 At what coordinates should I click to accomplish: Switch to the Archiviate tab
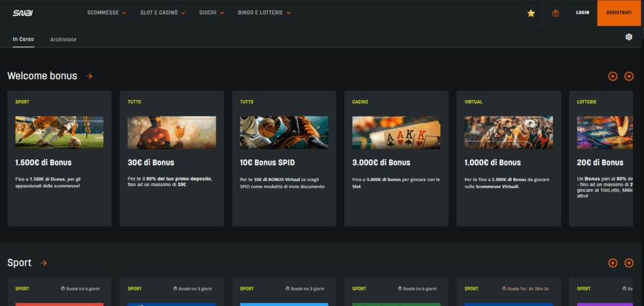[x=63, y=39]
